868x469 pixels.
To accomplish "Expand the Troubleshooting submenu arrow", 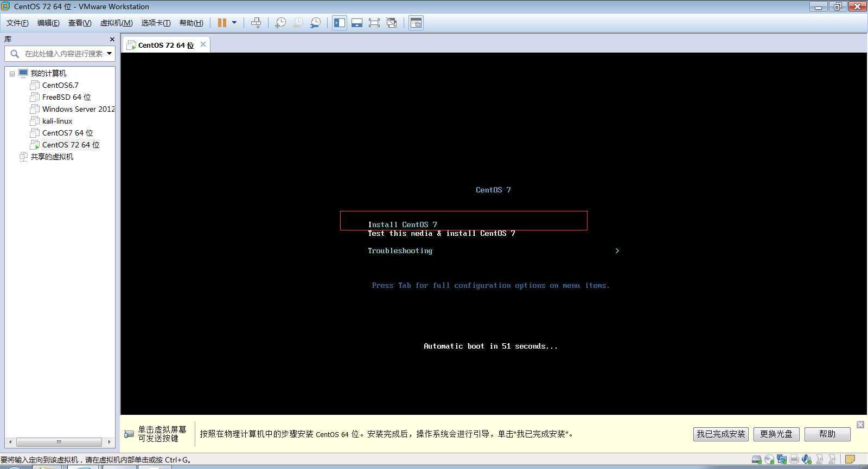I will tap(617, 250).
